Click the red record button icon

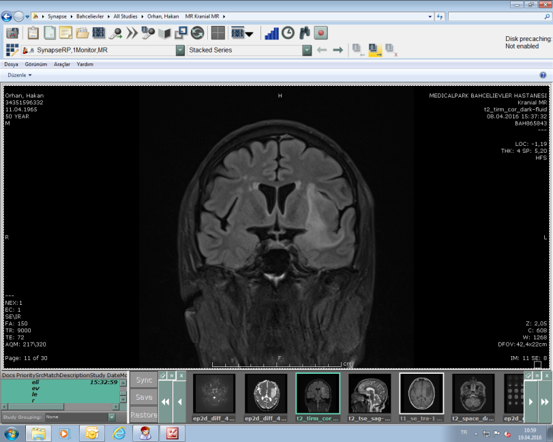321,33
